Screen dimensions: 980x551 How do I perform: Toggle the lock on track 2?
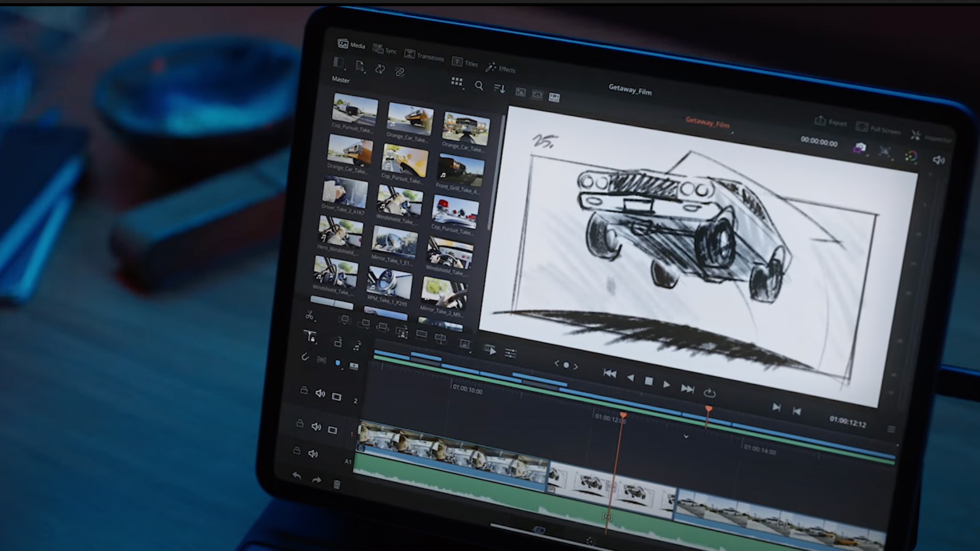tap(303, 391)
